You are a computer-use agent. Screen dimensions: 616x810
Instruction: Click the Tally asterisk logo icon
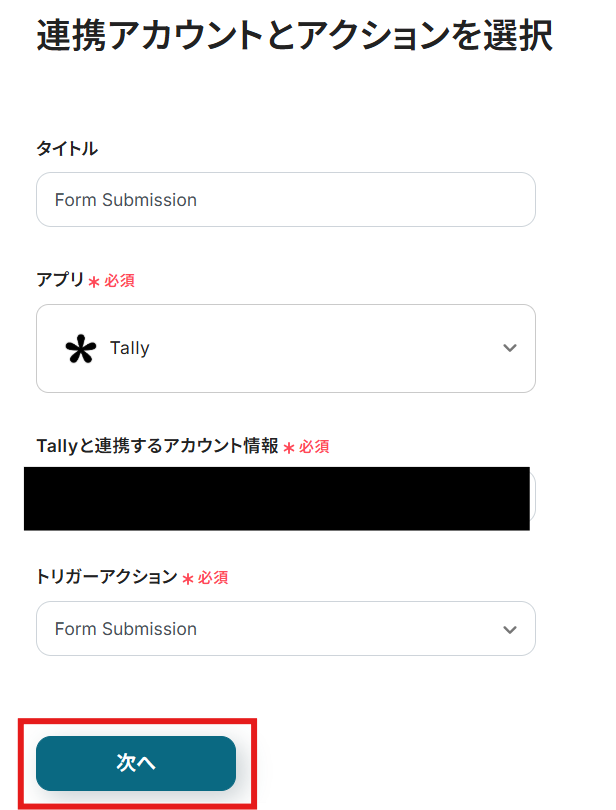tap(80, 348)
